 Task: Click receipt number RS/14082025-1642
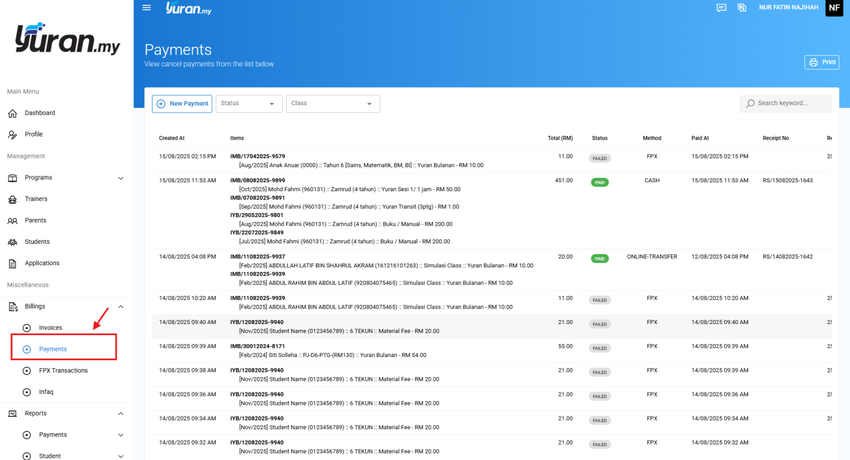[x=788, y=257]
